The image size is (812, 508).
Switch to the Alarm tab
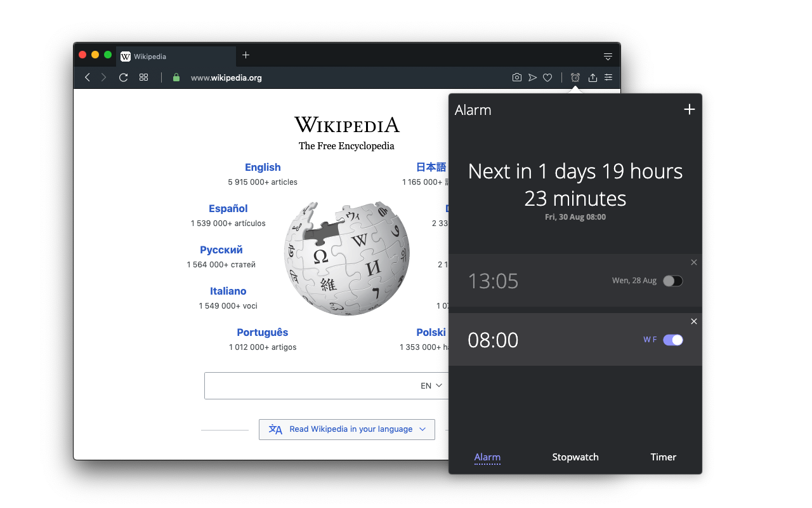tap(487, 457)
